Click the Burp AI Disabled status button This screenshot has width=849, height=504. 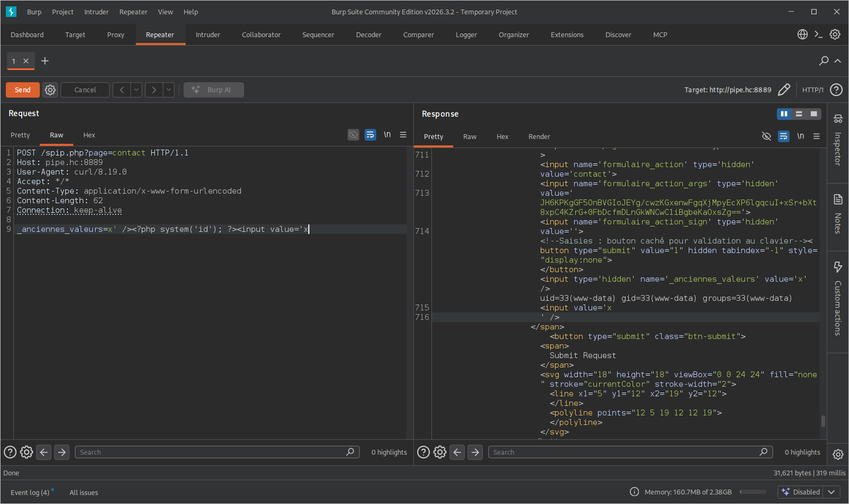click(x=801, y=492)
